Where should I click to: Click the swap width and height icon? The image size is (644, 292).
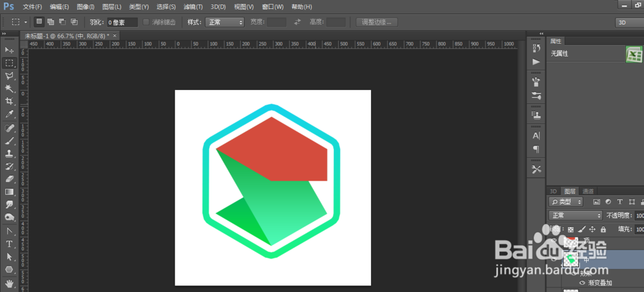(298, 22)
